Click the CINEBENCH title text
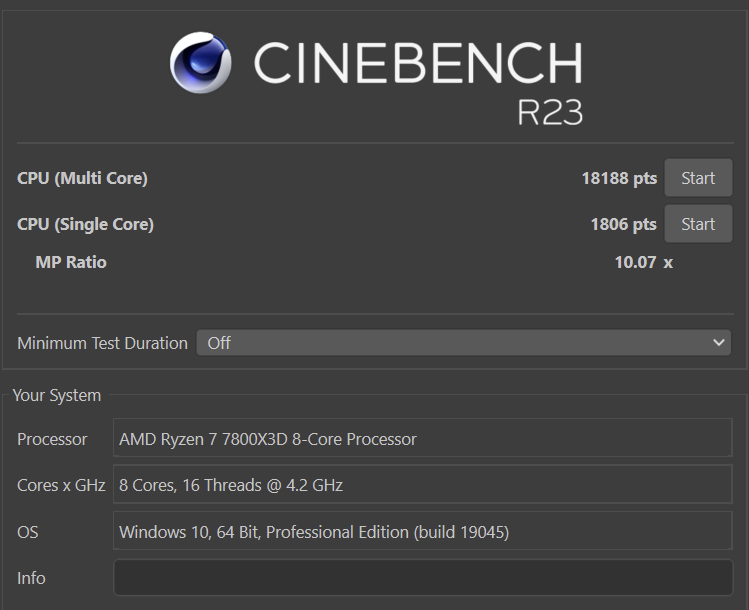 point(418,63)
